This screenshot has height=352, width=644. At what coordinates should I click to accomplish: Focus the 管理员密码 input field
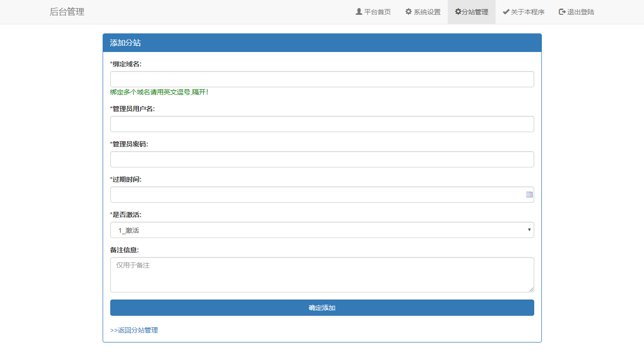[322, 159]
